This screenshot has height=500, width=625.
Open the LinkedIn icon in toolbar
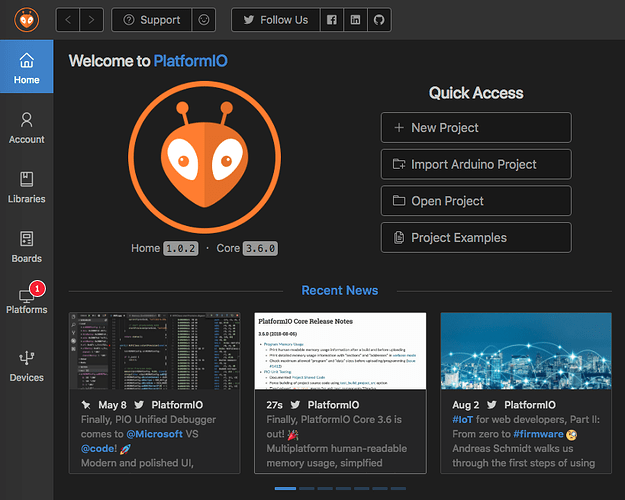pos(356,20)
